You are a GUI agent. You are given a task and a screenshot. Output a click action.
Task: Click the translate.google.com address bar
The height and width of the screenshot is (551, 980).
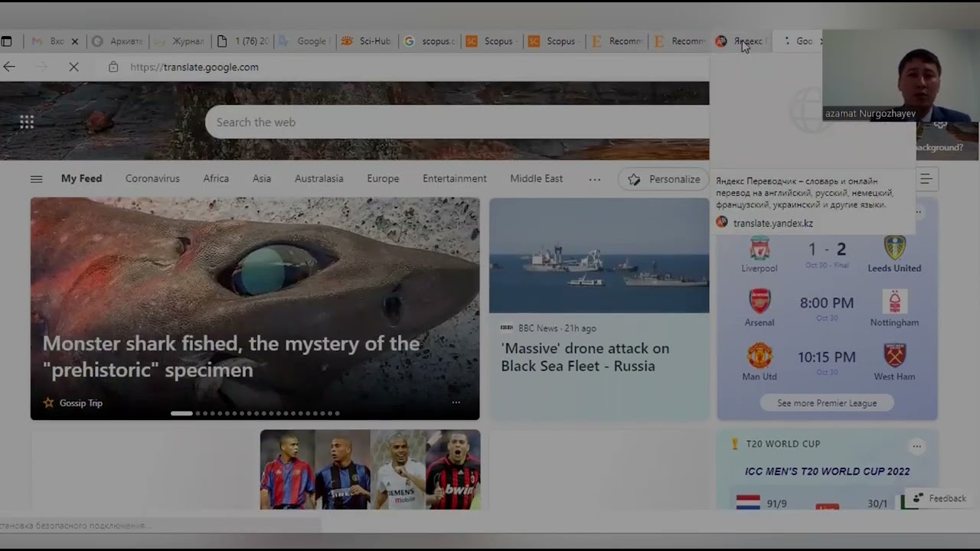tap(194, 67)
